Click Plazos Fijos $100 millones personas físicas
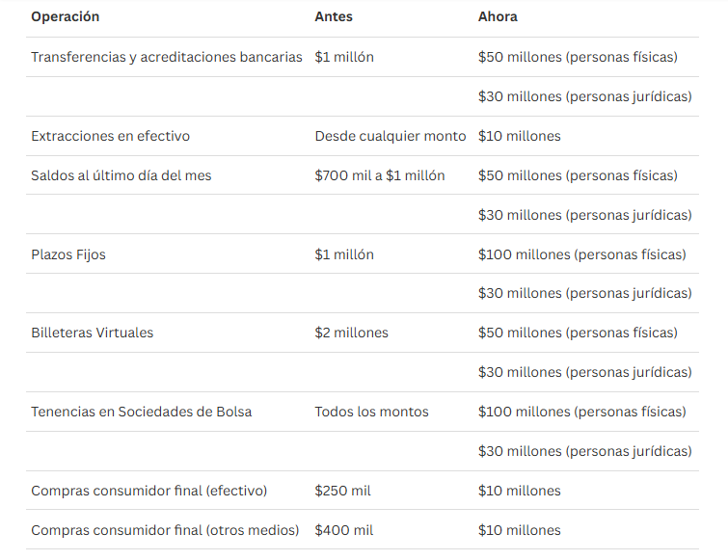728x560 pixels. (582, 254)
